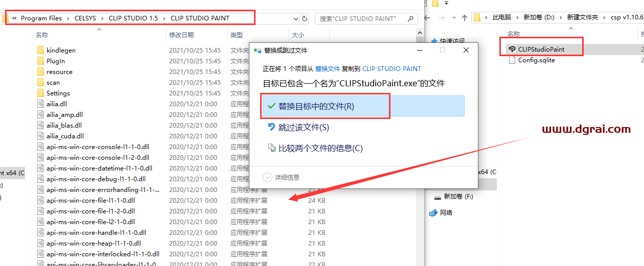The width and height of the screenshot is (644, 266).
Task: Select api-ms-win-core-heap-l1-1-0.dll file name
Action: tap(94, 244)
